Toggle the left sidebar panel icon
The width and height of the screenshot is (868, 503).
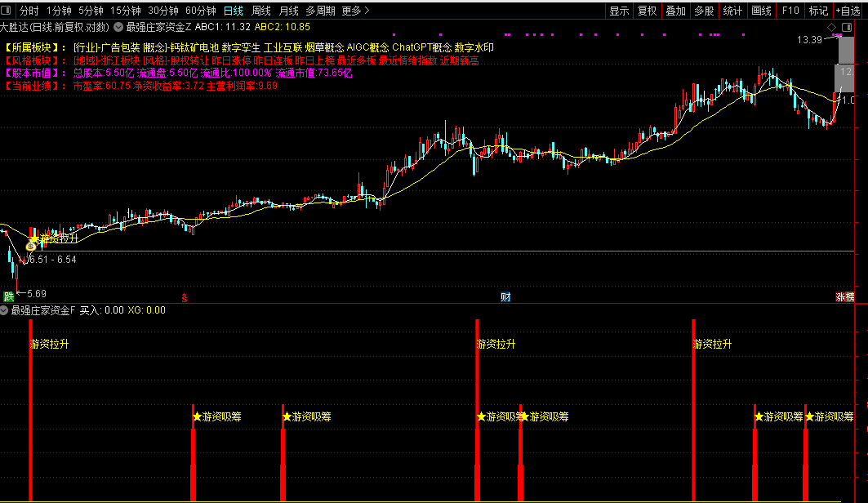6,11
